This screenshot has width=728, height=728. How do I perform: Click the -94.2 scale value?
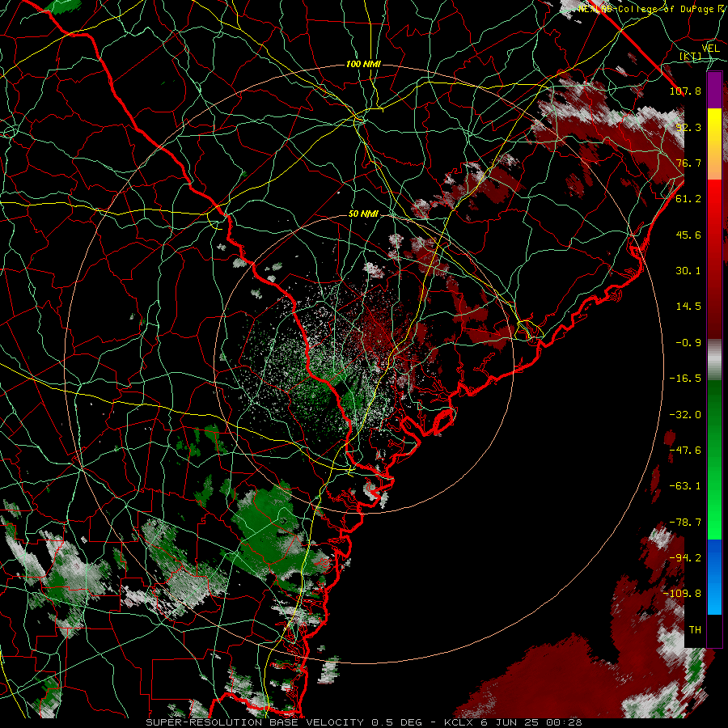click(685, 558)
